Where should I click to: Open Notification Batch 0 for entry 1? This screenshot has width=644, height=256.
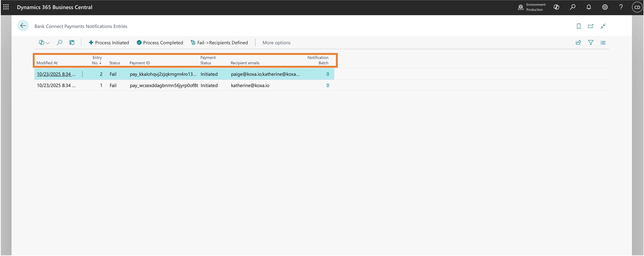(328, 85)
